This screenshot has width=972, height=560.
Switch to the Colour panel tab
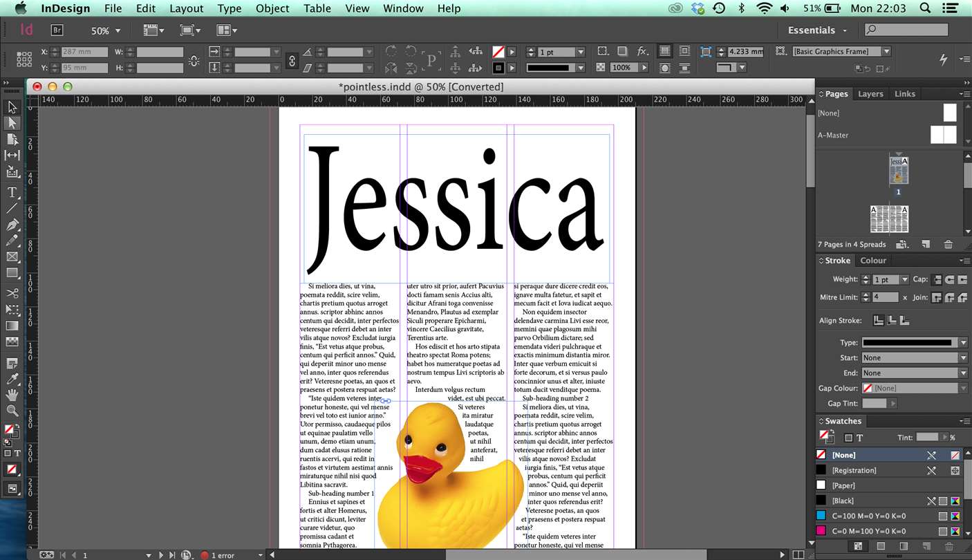(x=872, y=261)
